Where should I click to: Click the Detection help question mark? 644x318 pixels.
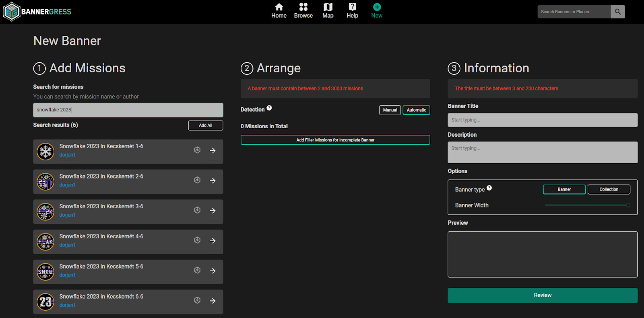tap(269, 108)
